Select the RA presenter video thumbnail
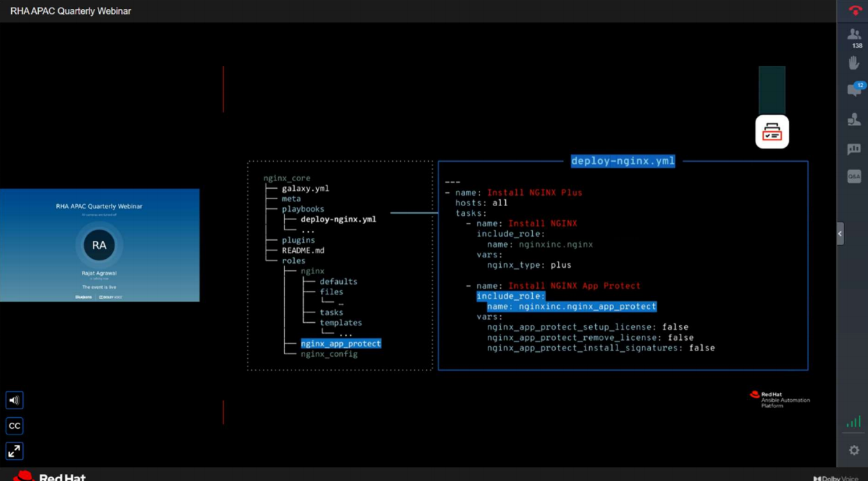This screenshot has height=481, width=868. click(100, 245)
